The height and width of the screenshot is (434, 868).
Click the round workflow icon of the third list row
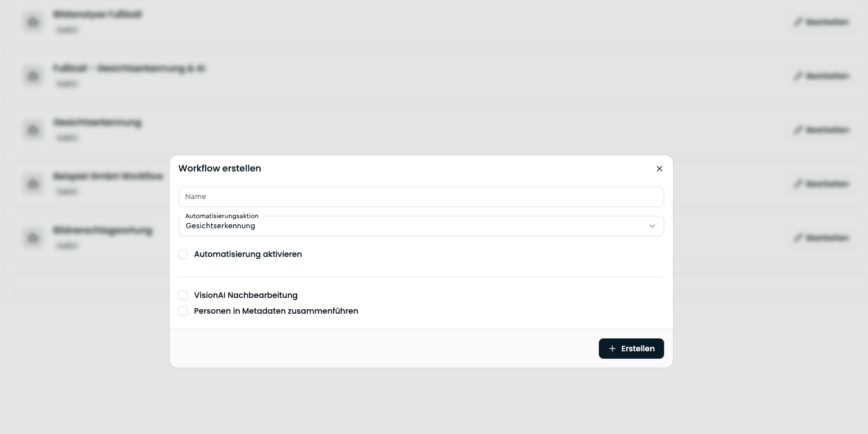coord(33,130)
